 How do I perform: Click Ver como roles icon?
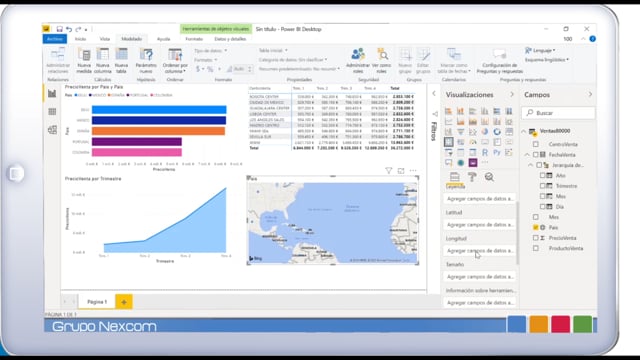pyautogui.click(x=382, y=60)
